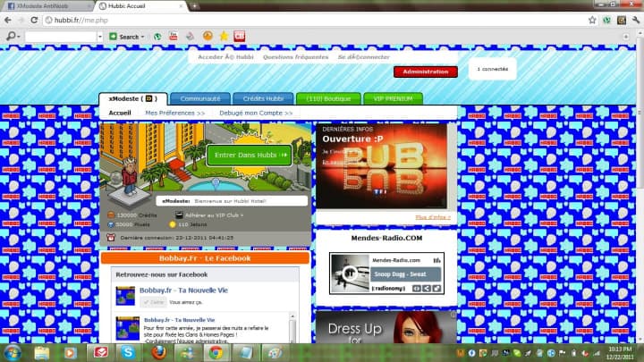Go back using the browser back arrow
The width and height of the screenshot is (644, 362).
tap(8, 20)
